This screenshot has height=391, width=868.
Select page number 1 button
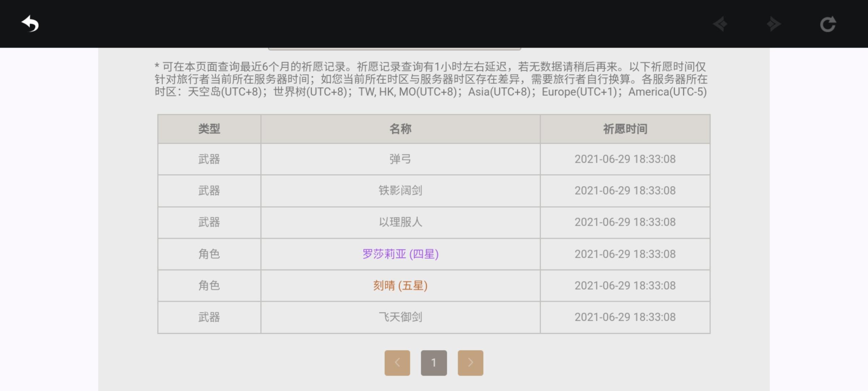coord(434,363)
